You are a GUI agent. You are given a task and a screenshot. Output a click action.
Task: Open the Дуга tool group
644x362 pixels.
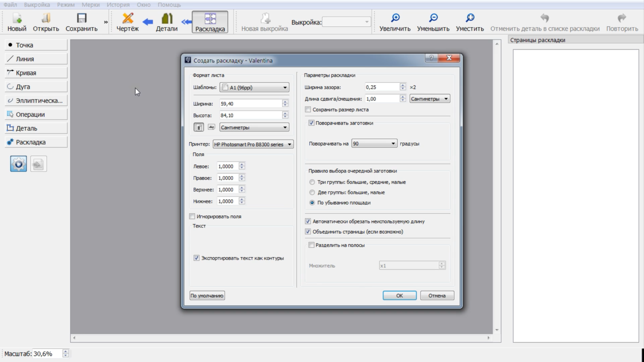36,87
